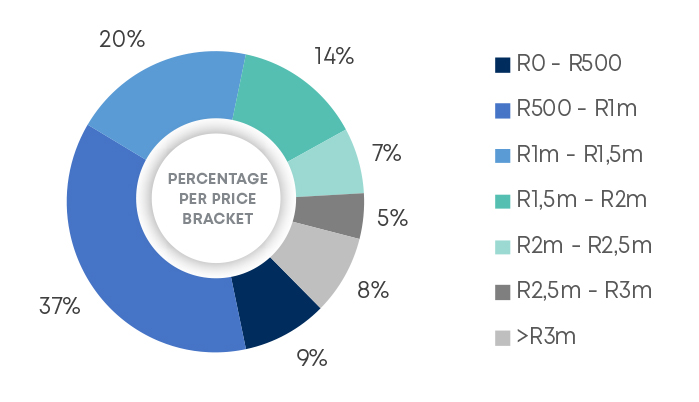Viewport: 699px width, 402px height.
Task: Select the R1m - R1,5m legend swatch
Action: [503, 156]
